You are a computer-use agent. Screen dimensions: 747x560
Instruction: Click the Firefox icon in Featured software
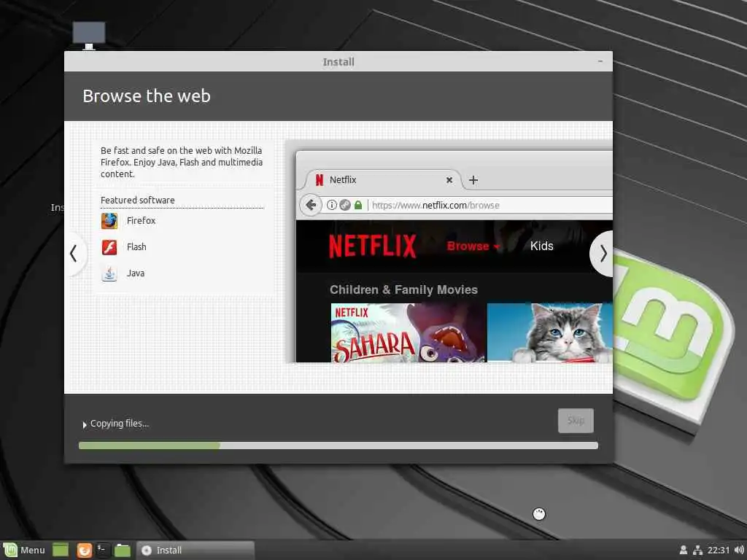(x=109, y=221)
